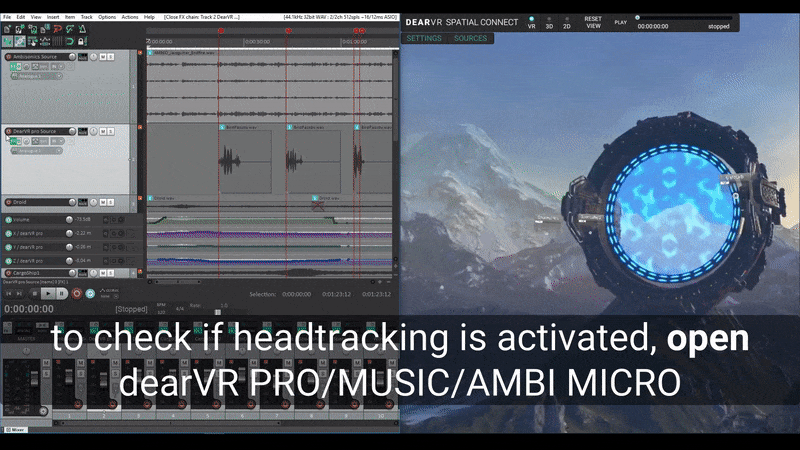
Task: Select 2D mode in Spatial Connect
Action: pos(567,23)
